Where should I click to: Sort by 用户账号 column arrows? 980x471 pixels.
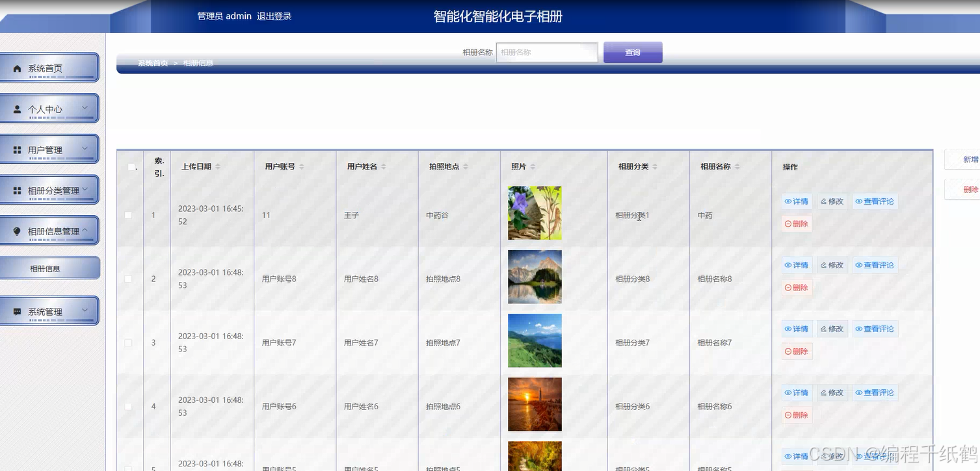click(x=301, y=167)
